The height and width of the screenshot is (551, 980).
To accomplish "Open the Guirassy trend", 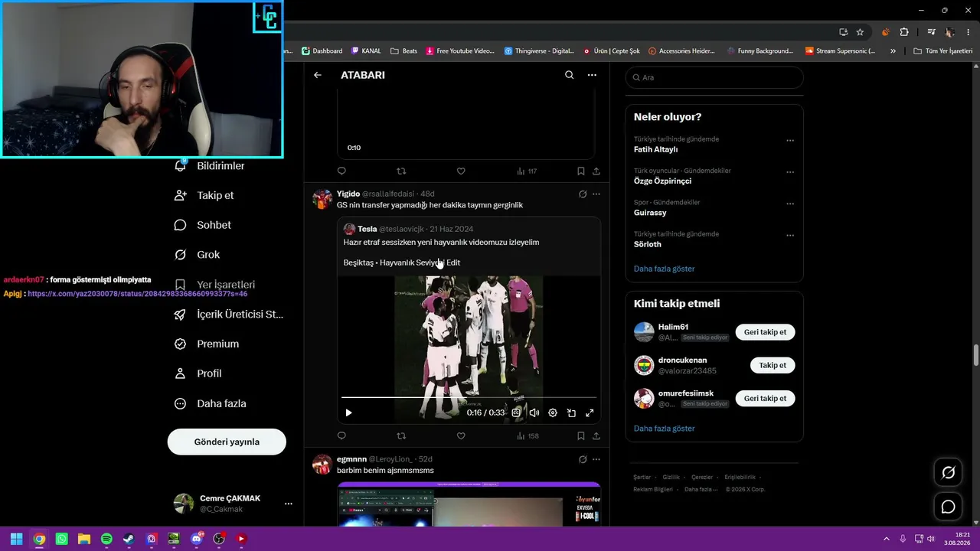I will coord(650,213).
